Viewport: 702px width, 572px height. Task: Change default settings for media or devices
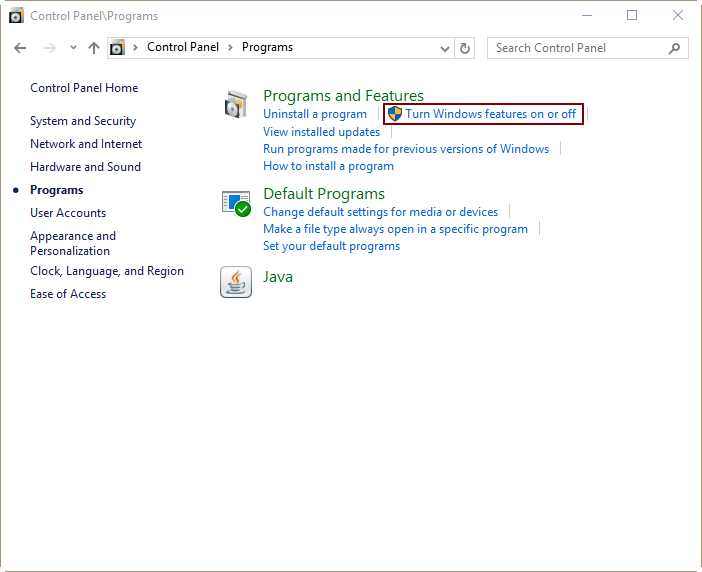[381, 212]
